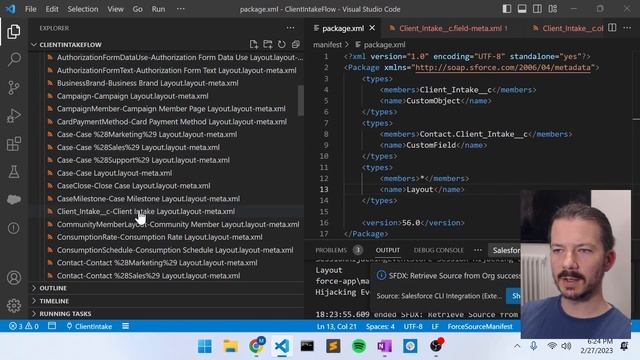Open the Run menu

click(158, 9)
